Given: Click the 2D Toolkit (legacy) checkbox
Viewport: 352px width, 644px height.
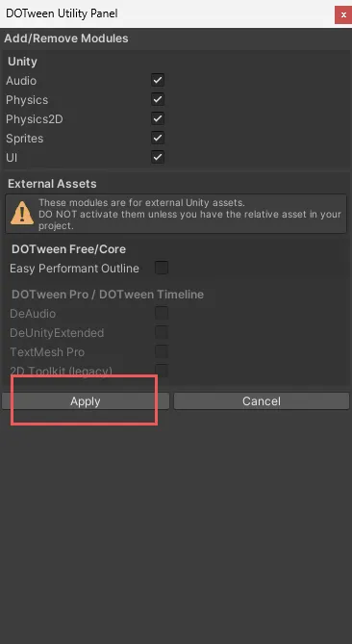Looking at the screenshot, I should pyautogui.click(x=162, y=371).
